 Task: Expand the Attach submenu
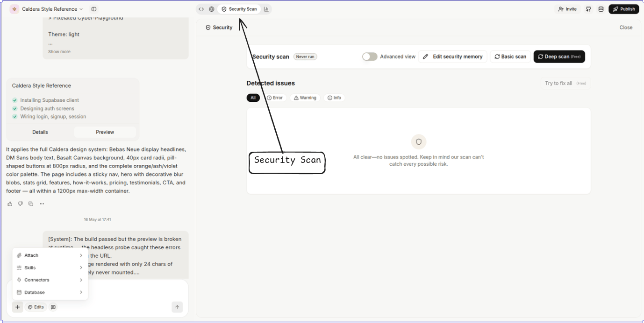50,255
